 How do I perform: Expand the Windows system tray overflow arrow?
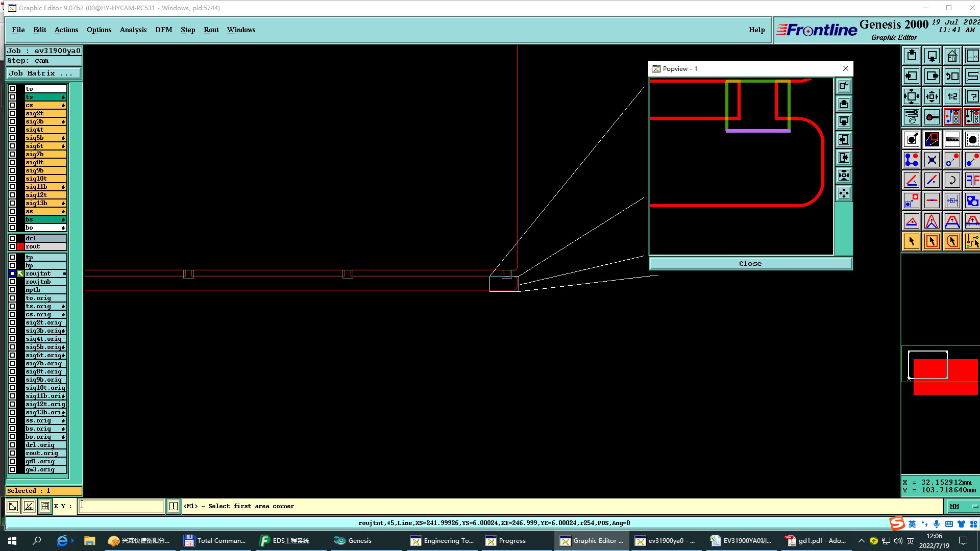[x=861, y=541]
